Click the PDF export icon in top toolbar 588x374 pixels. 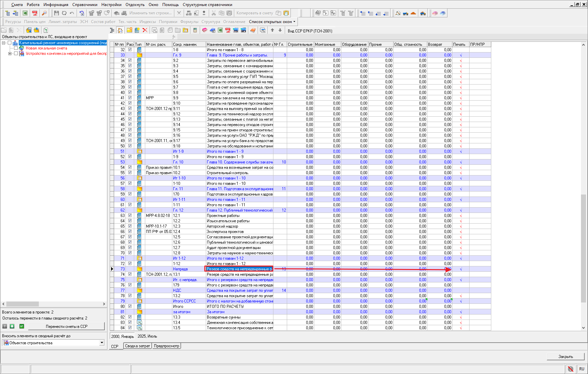pos(35,13)
